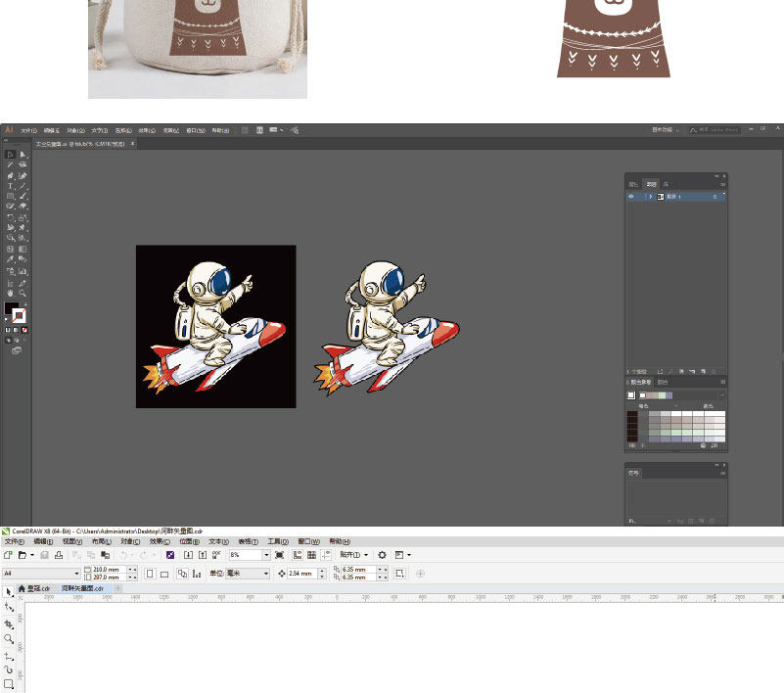
Task: Toggle CorelDRAW Show Rulers button
Action: (298, 555)
